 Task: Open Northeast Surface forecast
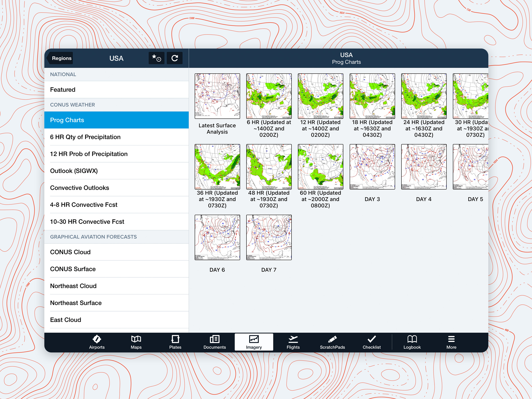(x=116, y=303)
